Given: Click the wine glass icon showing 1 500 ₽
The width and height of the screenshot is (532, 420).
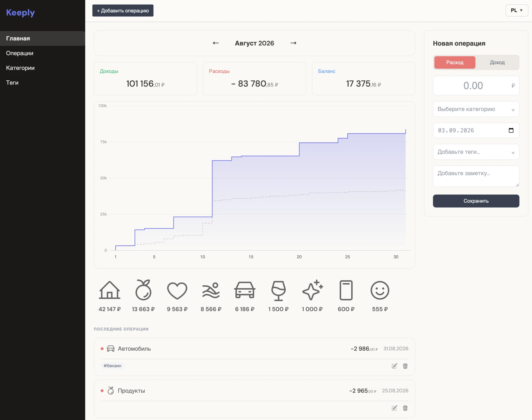Looking at the screenshot, I should click(278, 291).
